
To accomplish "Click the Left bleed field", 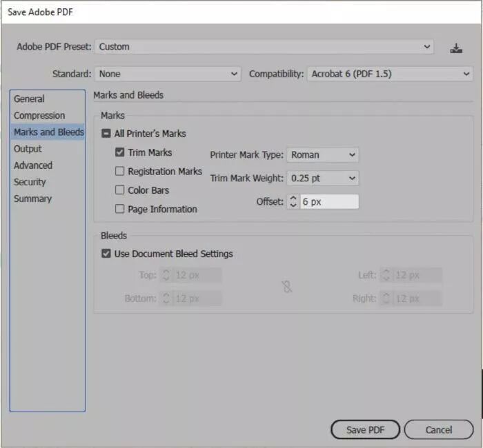I will 417,275.
